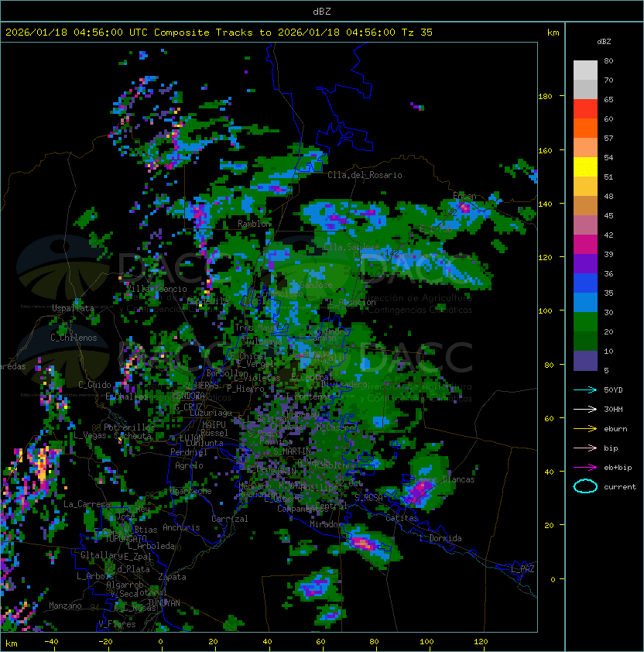The height and width of the screenshot is (652, 644).
Task: Click the cyan ellipse 'current' symbol
Action: tap(585, 486)
